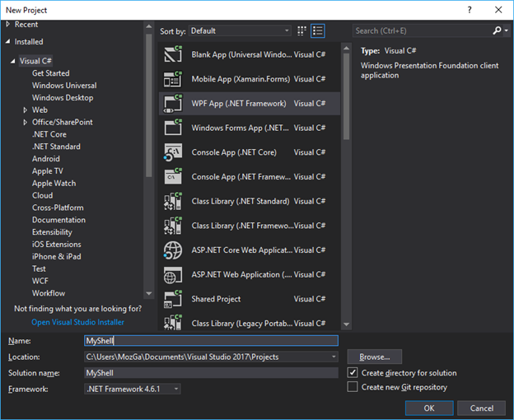Viewport: 514px width, 420px height.
Task: Select Windows Desktop category
Action: click(x=63, y=98)
